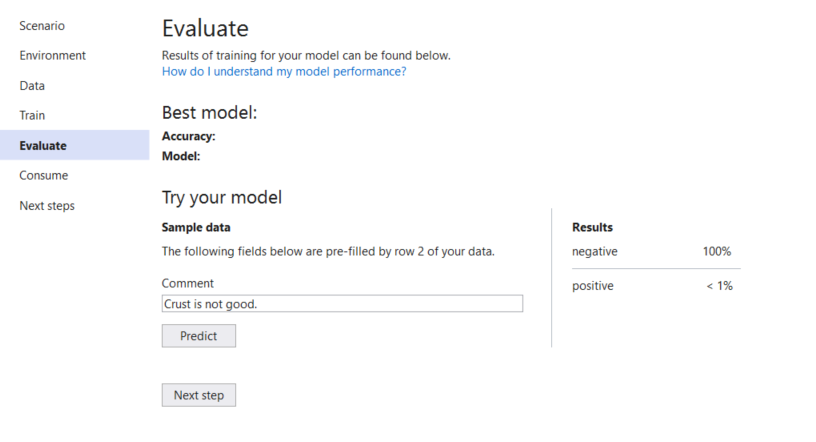Click the < 1% positive score value

pyautogui.click(x=720, y=286)
